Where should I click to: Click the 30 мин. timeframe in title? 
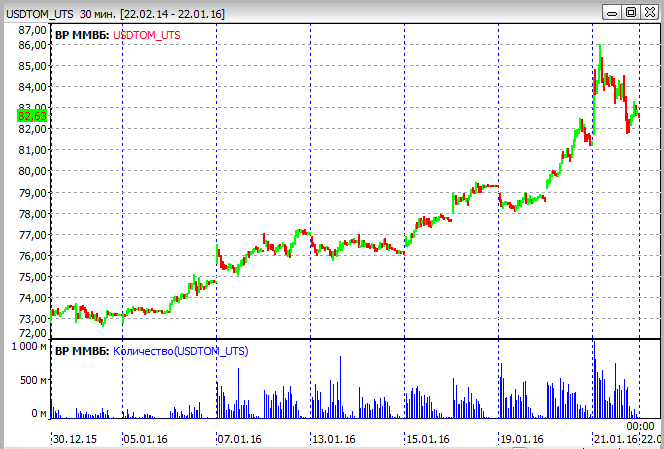coord(95,13)
